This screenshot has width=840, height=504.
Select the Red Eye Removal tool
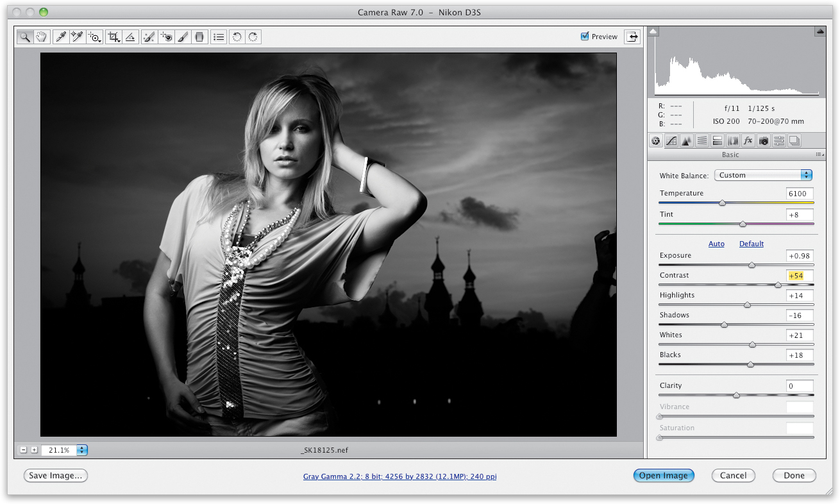pyautogui.click(x=166, y=37)
